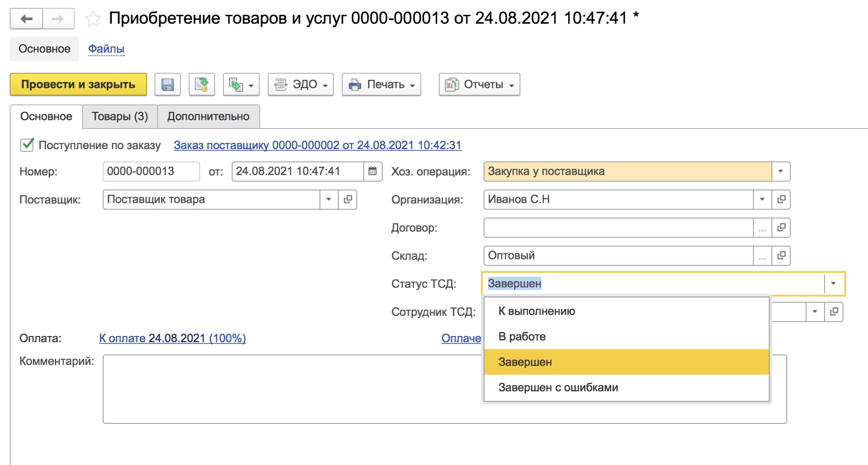Click the 'Договор' input field
The width and height of the screenshot is (868, 465).
click(x=619, y=227)
